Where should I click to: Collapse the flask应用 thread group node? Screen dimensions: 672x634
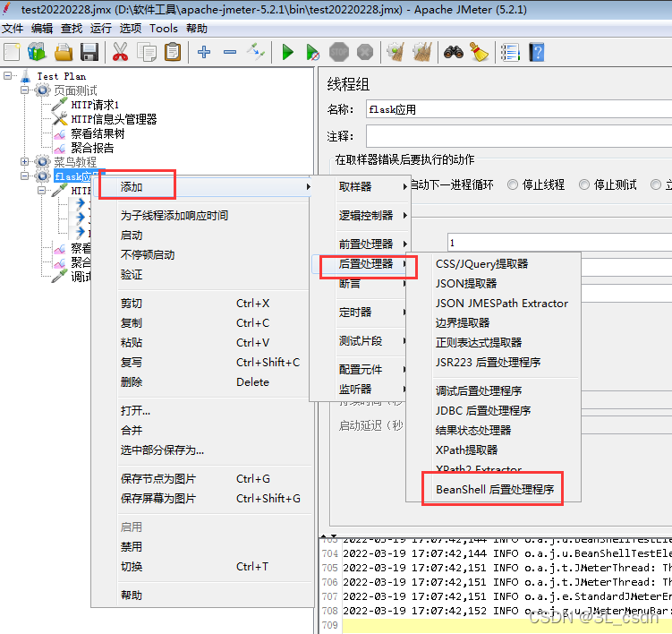click(x=25, y=176)
